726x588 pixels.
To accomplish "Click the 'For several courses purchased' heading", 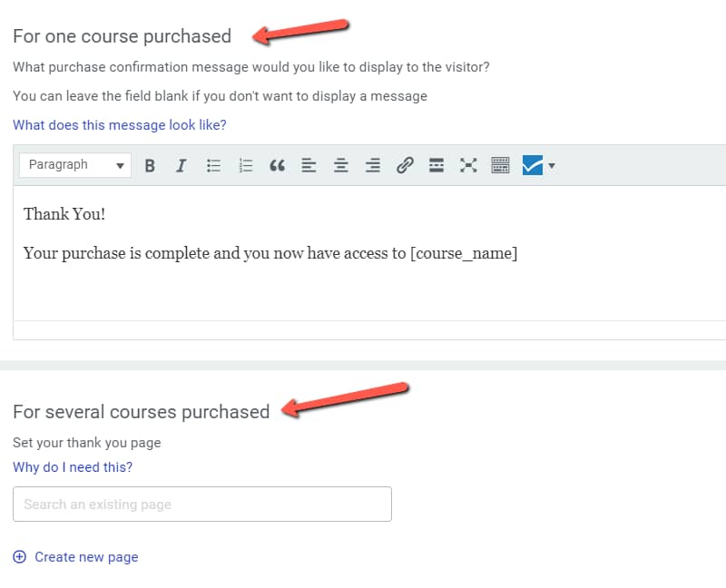I will tap(142, 412).
